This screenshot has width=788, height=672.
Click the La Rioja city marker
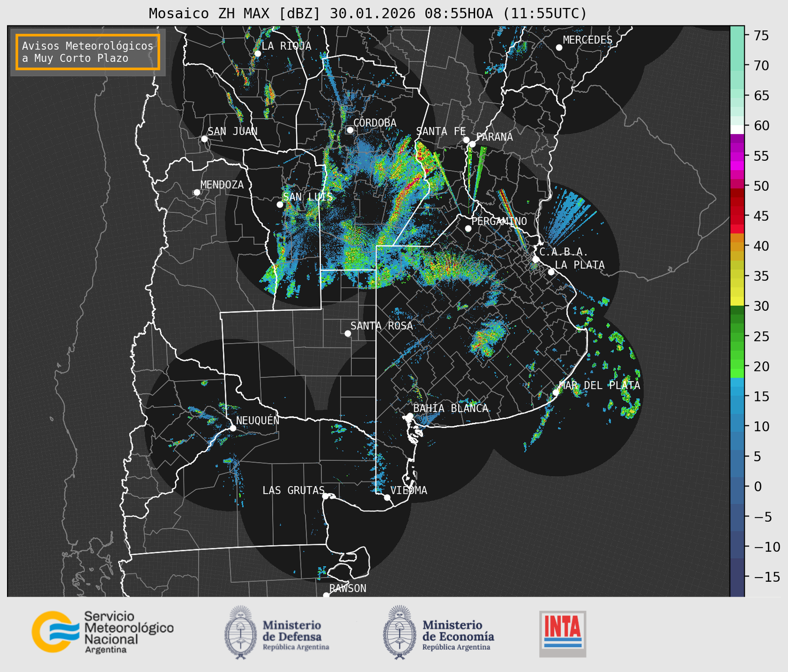pyautogui.click(x=257, y=54)
